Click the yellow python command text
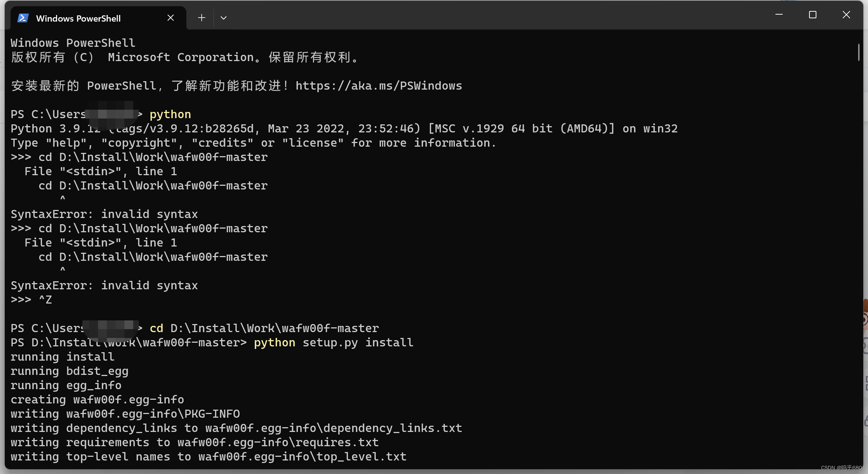Viewport: 868px width, 474px height. 170,114
